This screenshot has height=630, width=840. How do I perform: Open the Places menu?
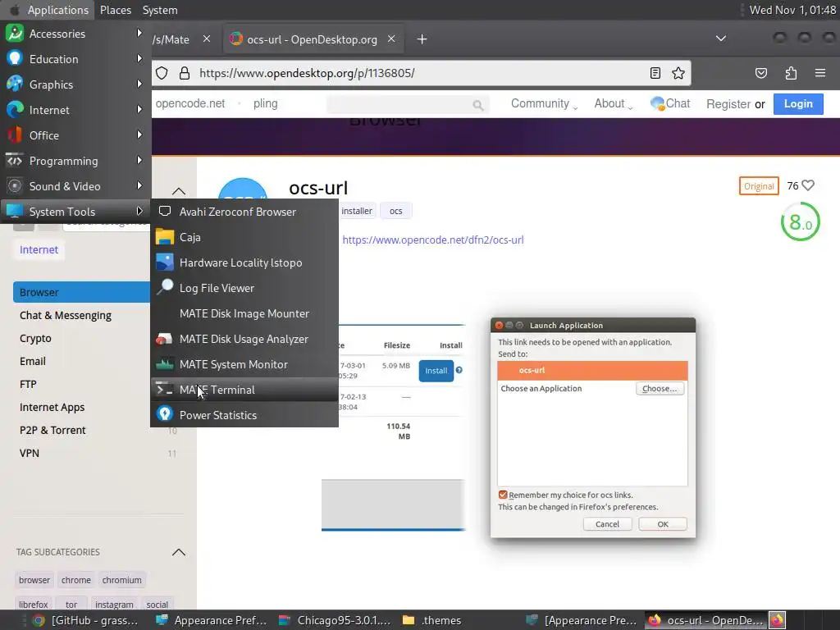116,10
